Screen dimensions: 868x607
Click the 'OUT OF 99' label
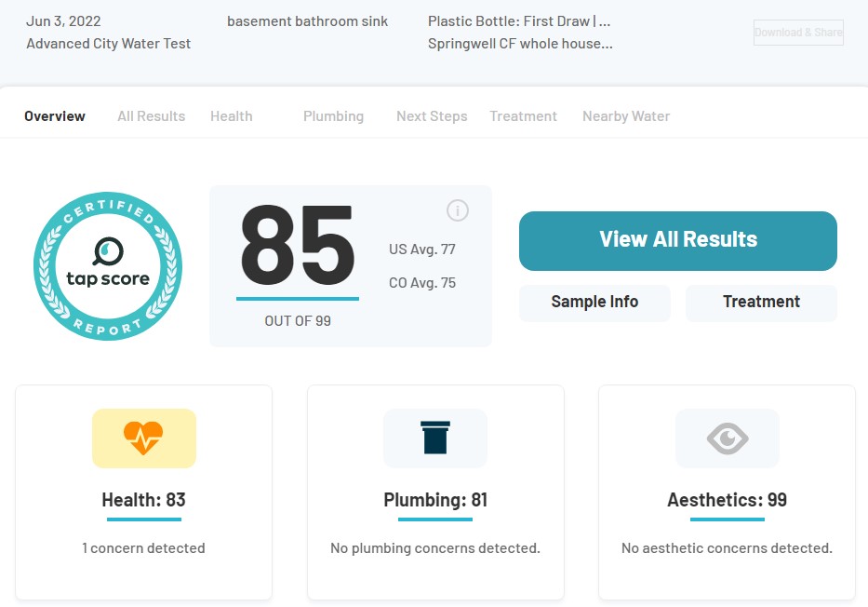[298, 321]
